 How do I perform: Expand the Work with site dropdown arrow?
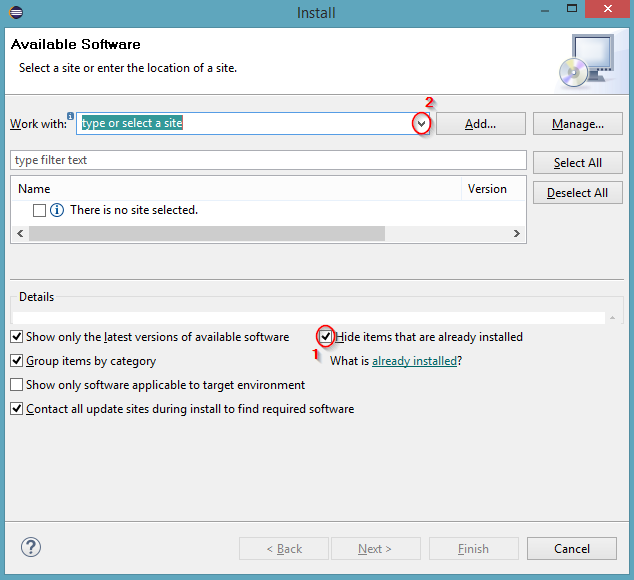(x=421, y=124)
